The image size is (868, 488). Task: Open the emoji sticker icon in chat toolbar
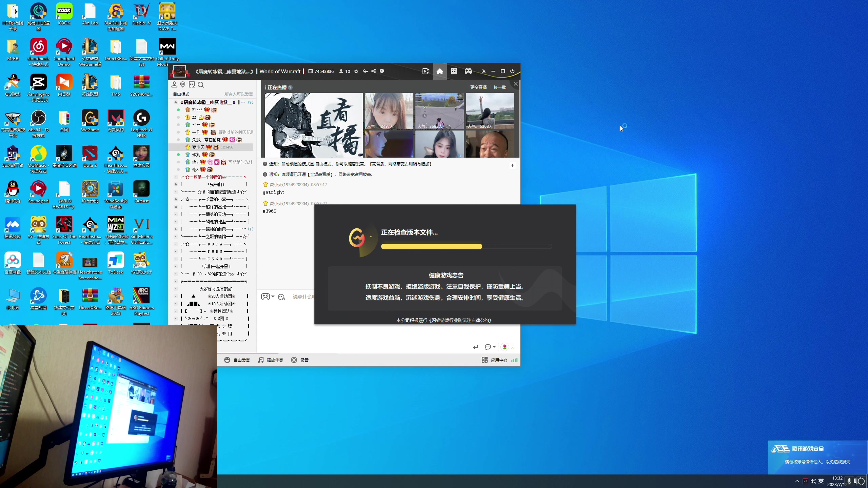pyautogui.click(x=281, y=297)
